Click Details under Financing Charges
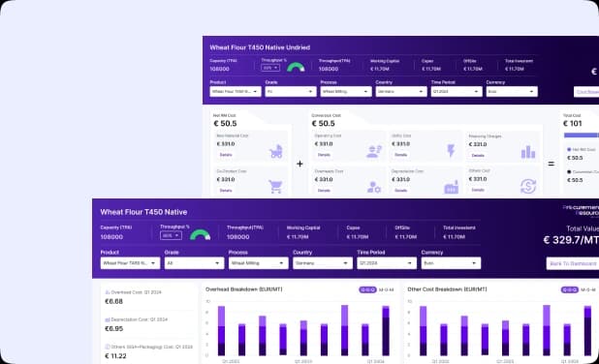The image size is (599, 364). point(478,155)
